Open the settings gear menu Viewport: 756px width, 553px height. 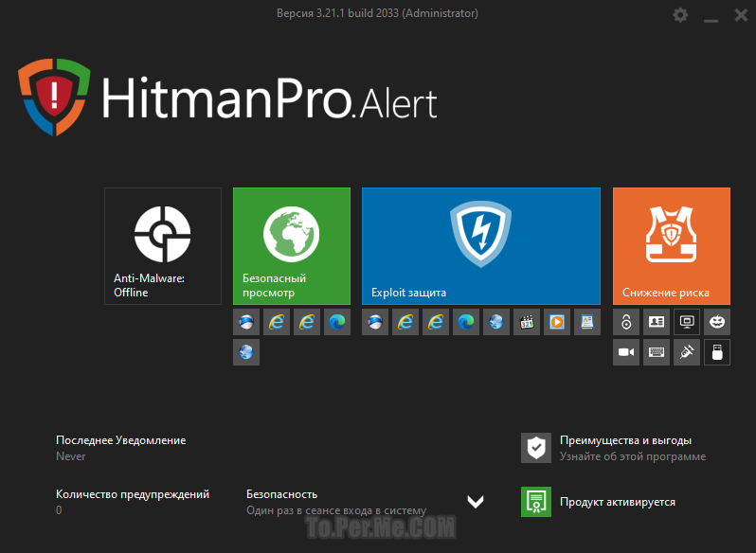tap(680, 15)
